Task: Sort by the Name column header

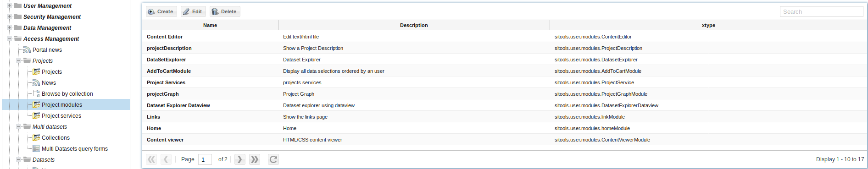Action: 210,25
